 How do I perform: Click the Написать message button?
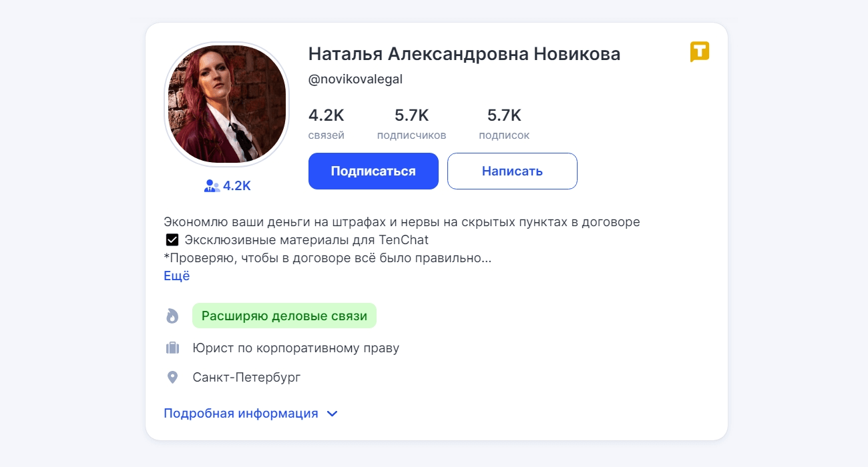point(512,171)
